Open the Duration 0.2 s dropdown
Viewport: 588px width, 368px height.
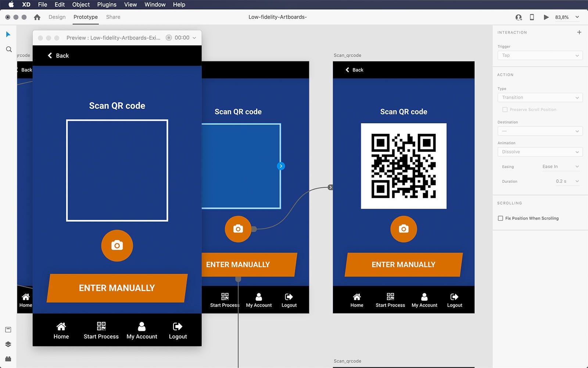point(567,181)
